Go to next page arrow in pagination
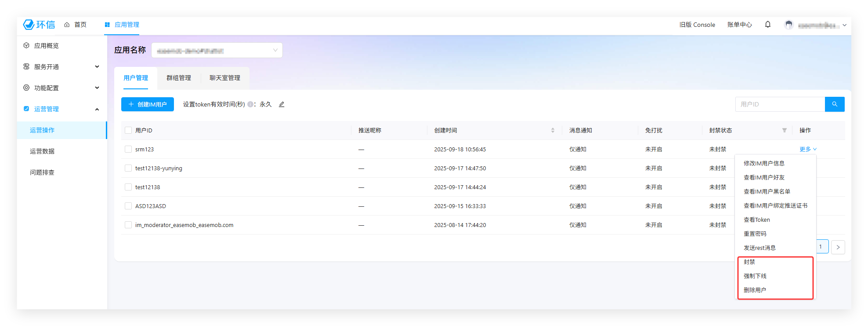The width and height of the screenshot is (868, 326). pyautogui.click(x=838, y=247)
